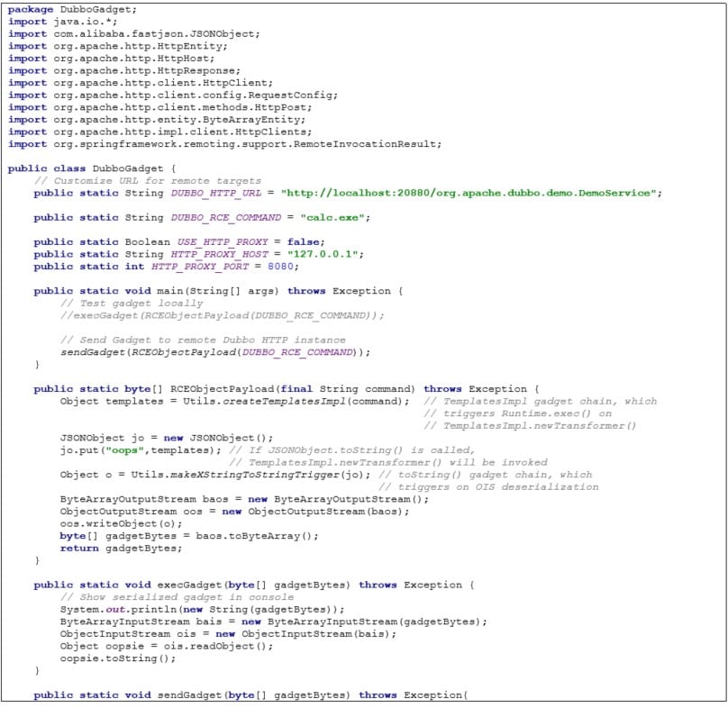This screenshot has height=708, width=728.
Task: Click the "calc.exe" string literal
Action: point(332,218)
